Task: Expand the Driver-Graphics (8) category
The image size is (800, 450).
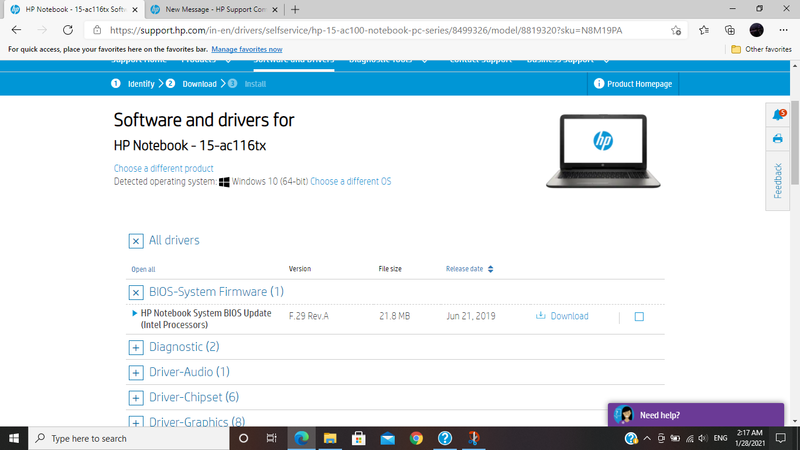Action: [x=136, y=422]
